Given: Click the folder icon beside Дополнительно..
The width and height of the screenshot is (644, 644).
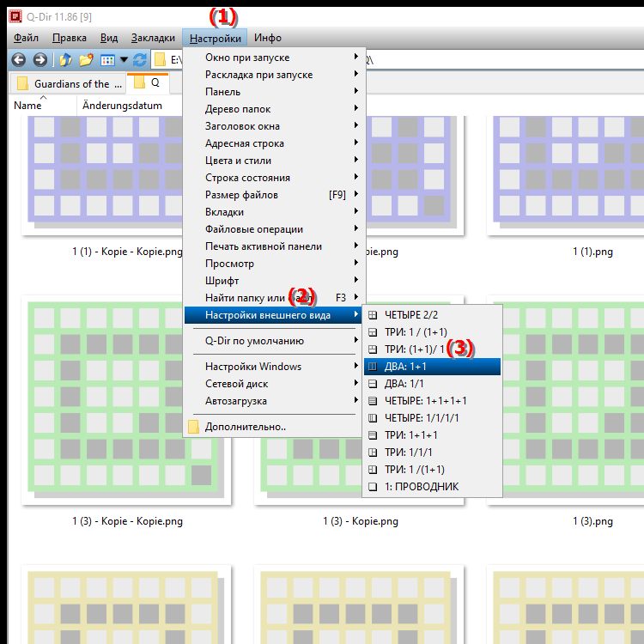Looking at the screenshot, I should coord(193,427).
